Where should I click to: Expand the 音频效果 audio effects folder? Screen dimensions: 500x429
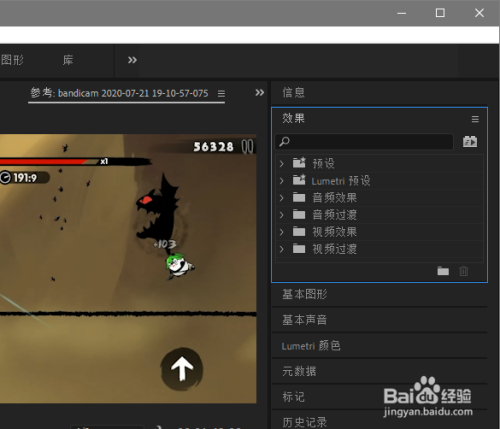point(282,198)
